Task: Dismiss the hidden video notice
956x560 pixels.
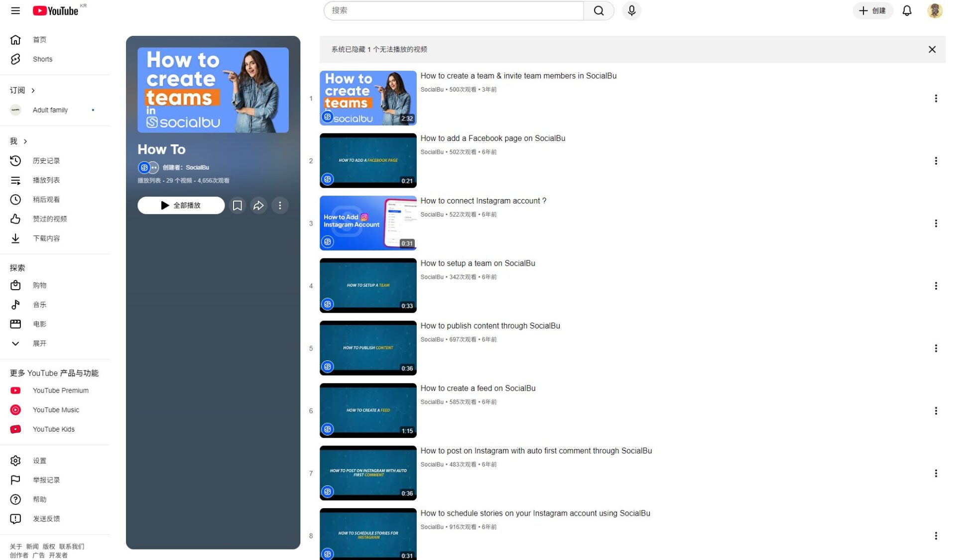Action: tap(932, 49)
